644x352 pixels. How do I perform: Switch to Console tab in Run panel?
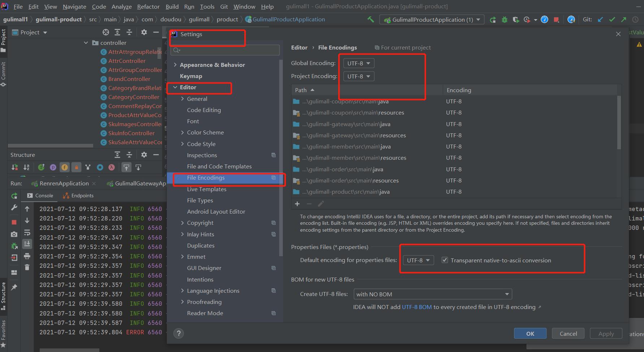pyautogui.click(x=40, y=196)
